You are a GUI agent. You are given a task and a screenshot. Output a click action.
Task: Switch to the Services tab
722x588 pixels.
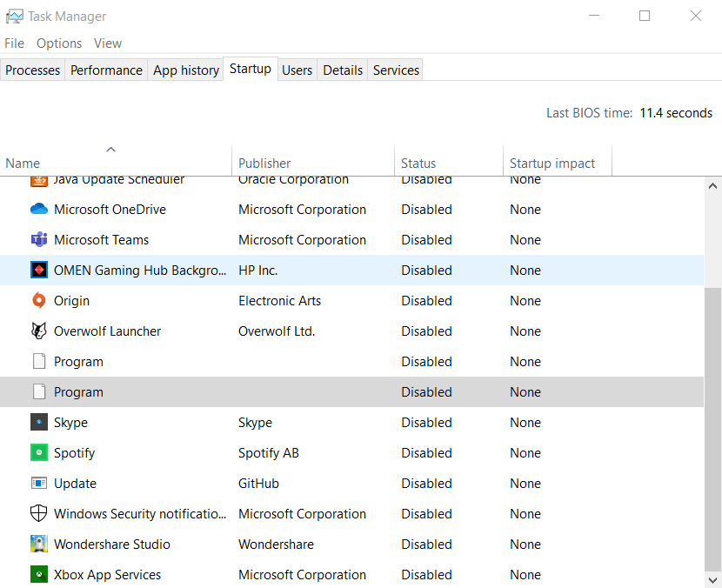point(396,70)
